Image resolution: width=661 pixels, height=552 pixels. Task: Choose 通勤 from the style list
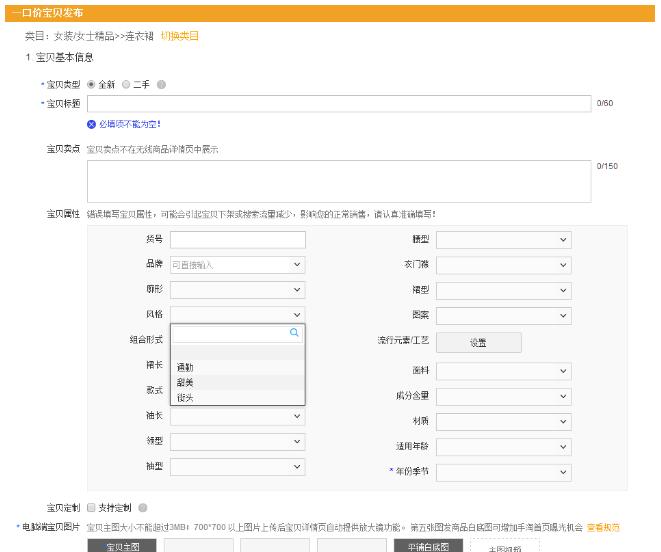click(186, 367)
